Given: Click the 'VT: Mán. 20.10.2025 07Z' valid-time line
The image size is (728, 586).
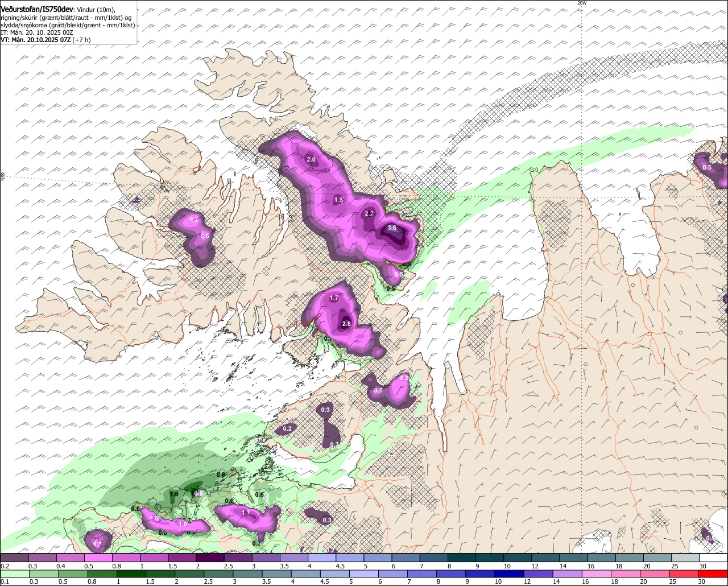Looking at the screenshot, I should [35, 40].
